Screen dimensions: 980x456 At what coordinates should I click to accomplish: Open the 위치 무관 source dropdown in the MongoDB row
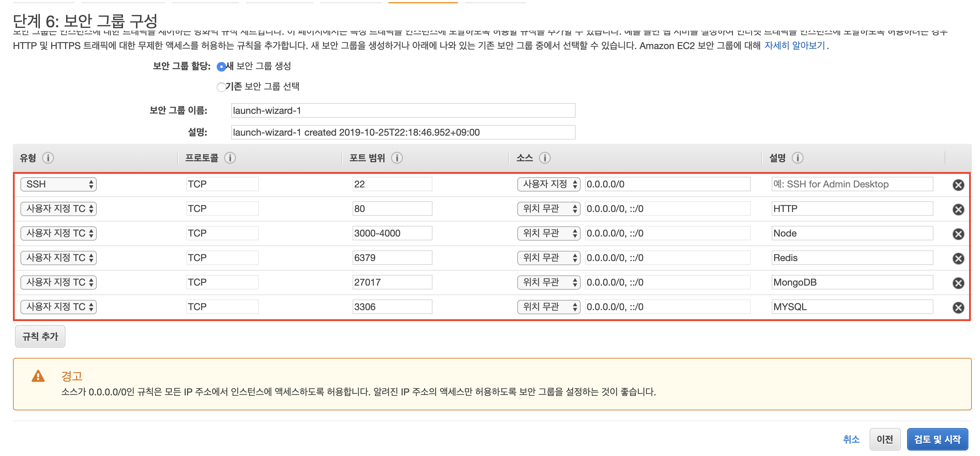coord(548,283)
